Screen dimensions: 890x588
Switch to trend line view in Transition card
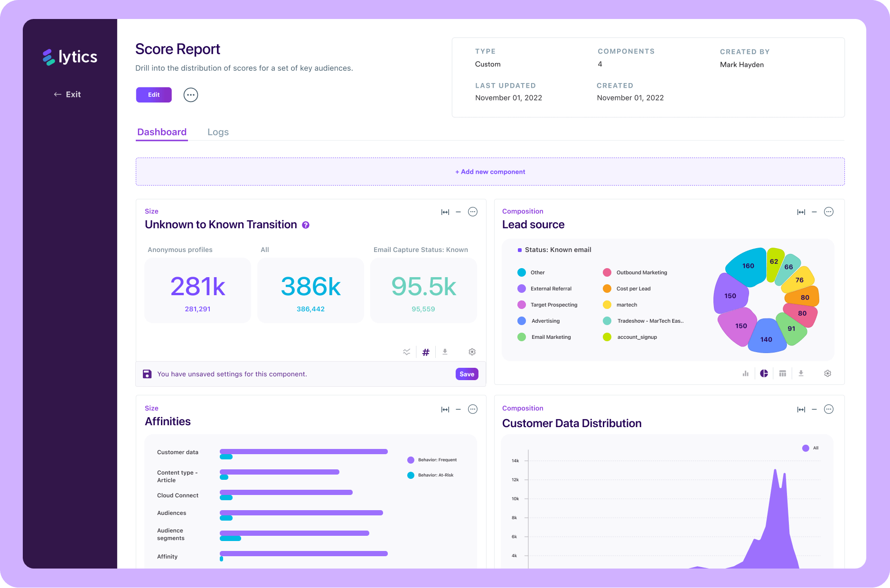point(407,352)
